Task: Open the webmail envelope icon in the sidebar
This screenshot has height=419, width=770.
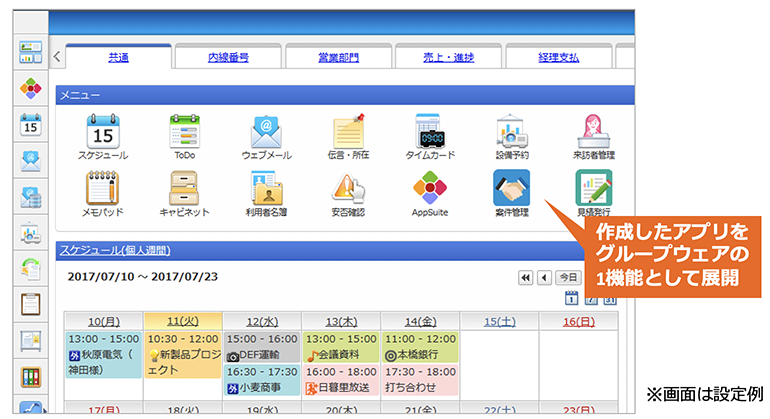Action: [30, 161]
